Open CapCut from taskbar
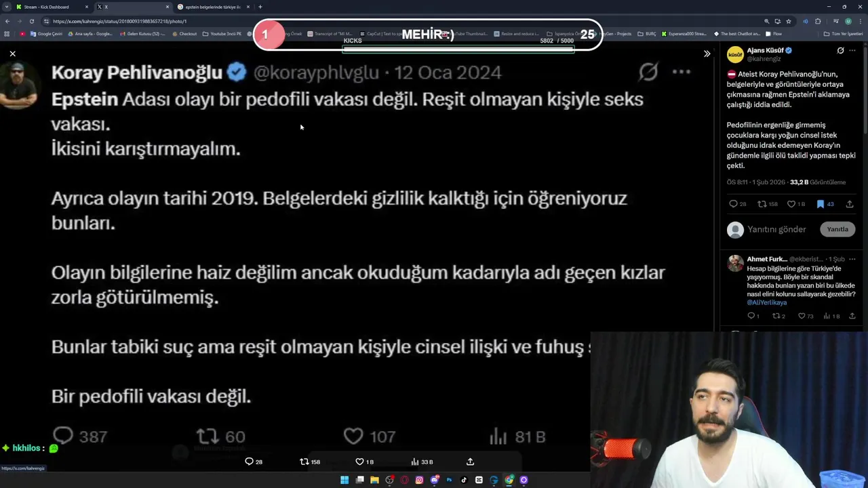 pyautogui.click(x=479, y=480)
